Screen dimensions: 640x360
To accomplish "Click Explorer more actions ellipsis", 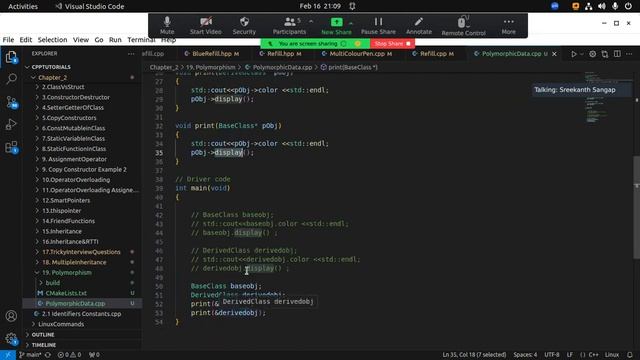I will (131, 53).
